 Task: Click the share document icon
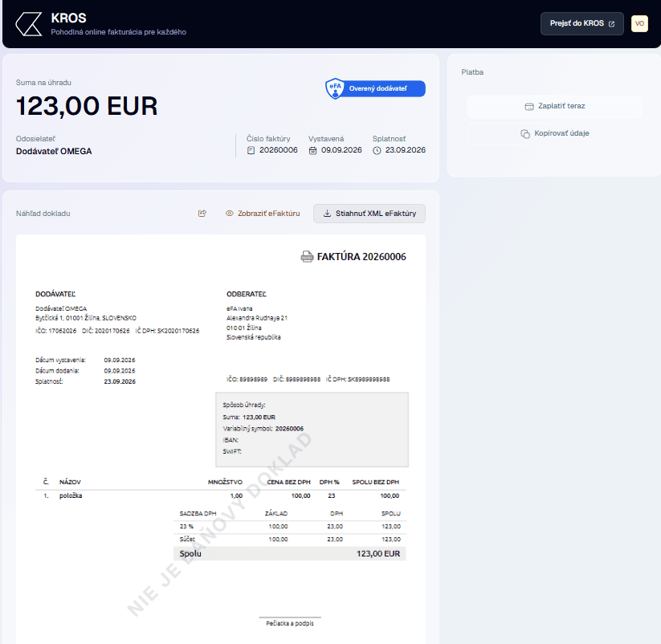pos(202,214)
